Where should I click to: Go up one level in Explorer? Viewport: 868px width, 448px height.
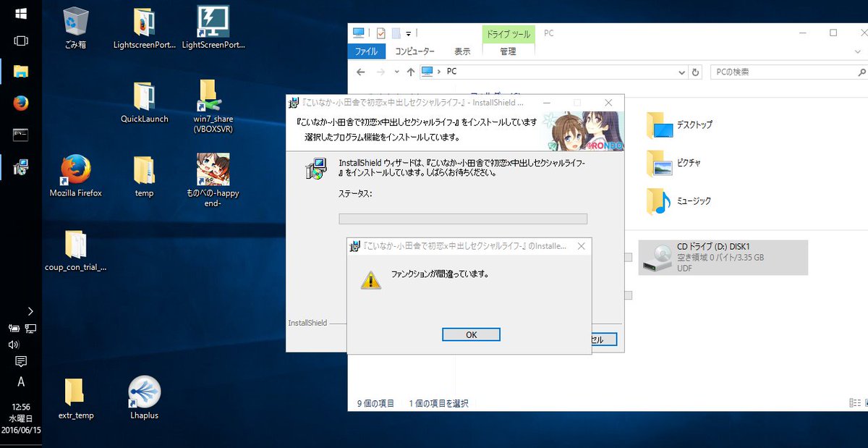(411, 72)
